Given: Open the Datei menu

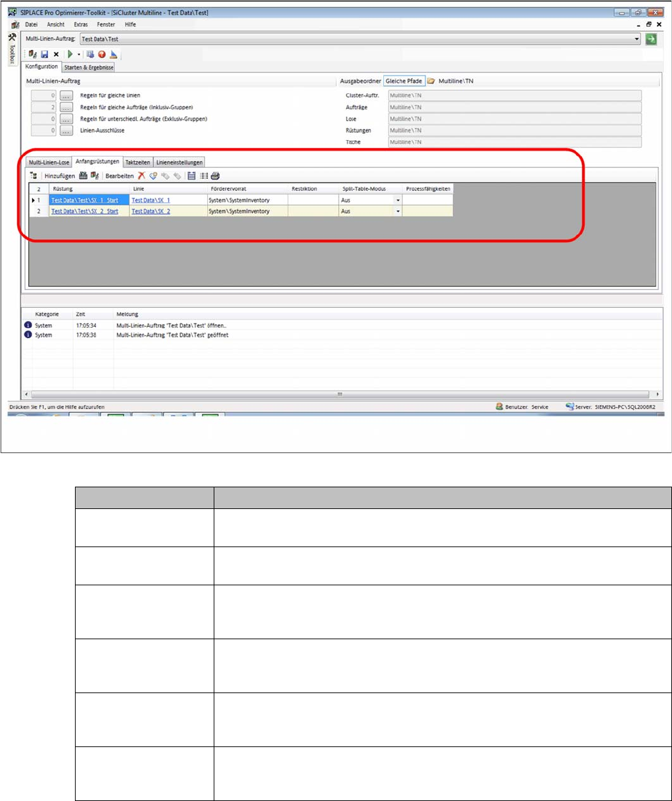Looking at the screenshot, I should pos(32,24).
